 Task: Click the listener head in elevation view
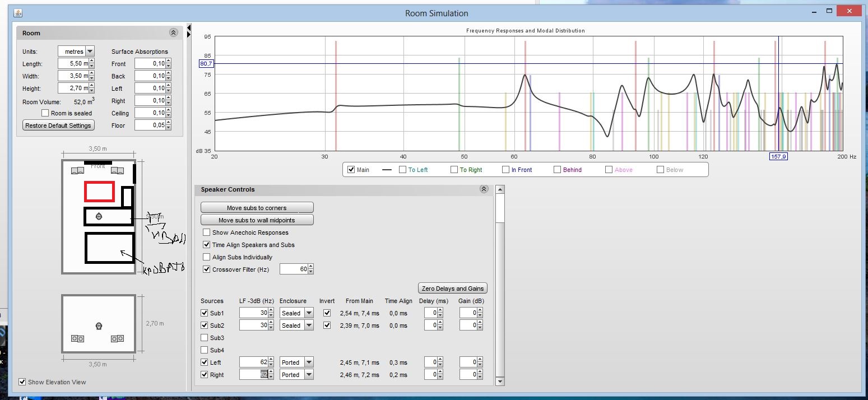click(x=99, y=326)
